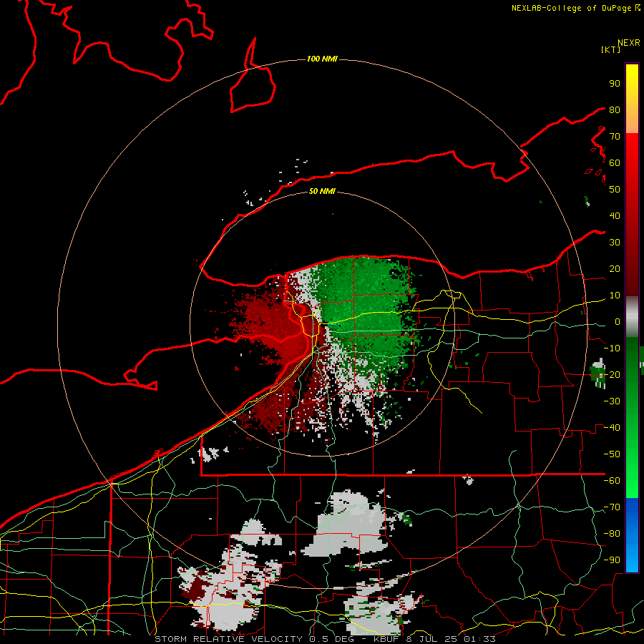
Task: Click the KBUF station identifier in the caption
Action: coord(386,639)
